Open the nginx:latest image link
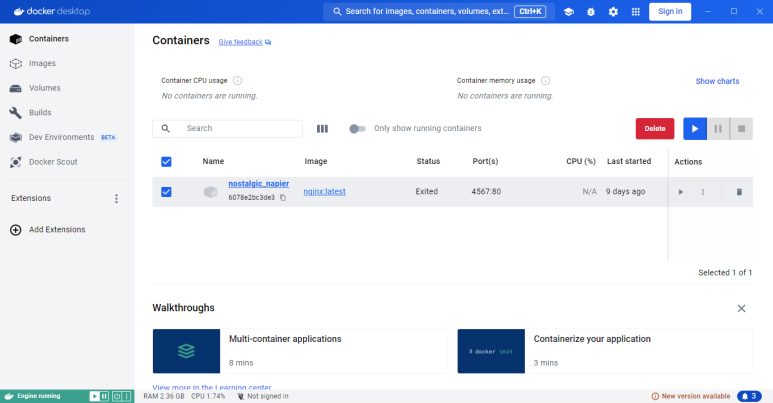Screen dimensions: 773x403 324,192
